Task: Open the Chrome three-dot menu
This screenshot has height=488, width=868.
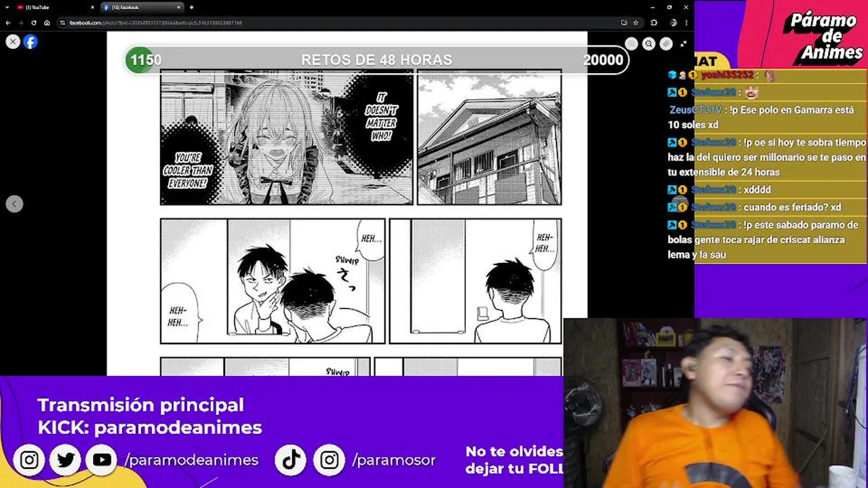Action: tap(686, 22)
